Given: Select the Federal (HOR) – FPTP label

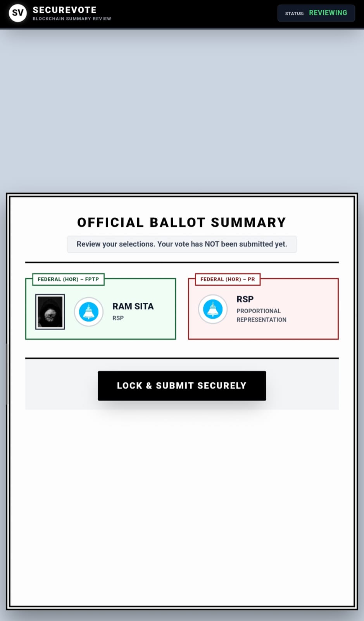Looking at the screenshot, I should click(x=68, y=279).
